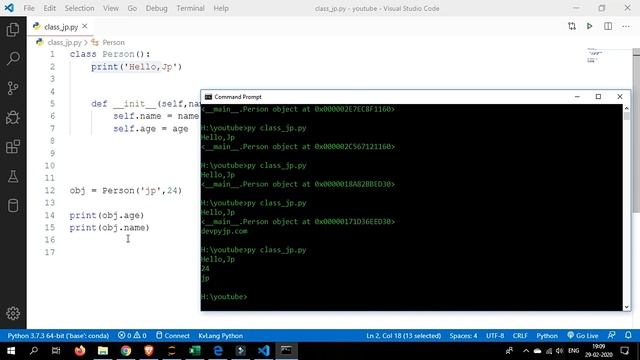This screenshot has width=640, height=360.
Task: Click Connect in the status bar
Action: point(173,336)
